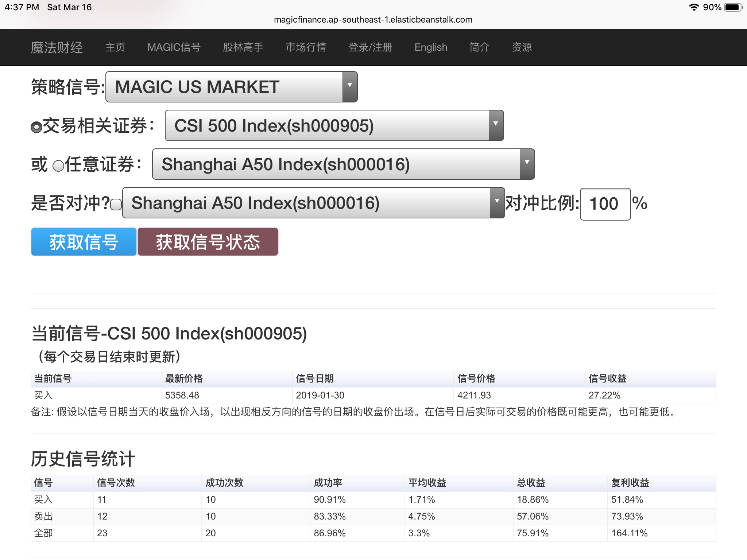Click the 全部 row label in statistics table

[43, 533]
